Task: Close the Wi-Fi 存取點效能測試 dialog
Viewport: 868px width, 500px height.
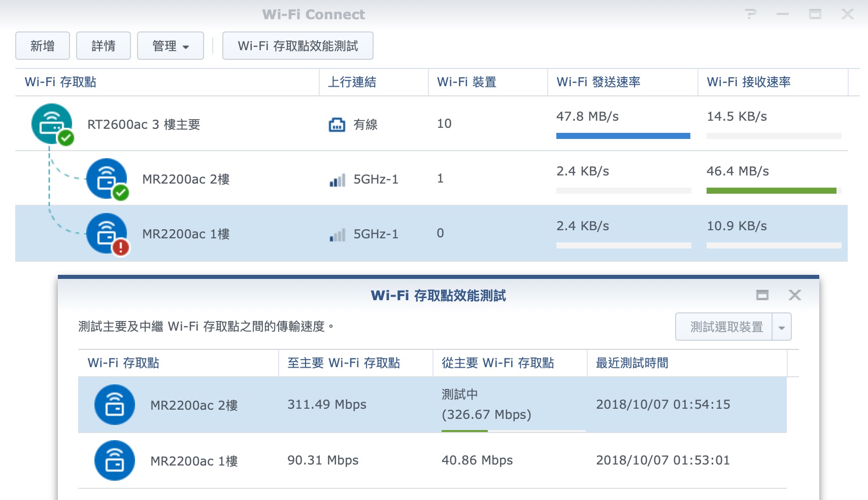Action: click(x=794, y=295)
